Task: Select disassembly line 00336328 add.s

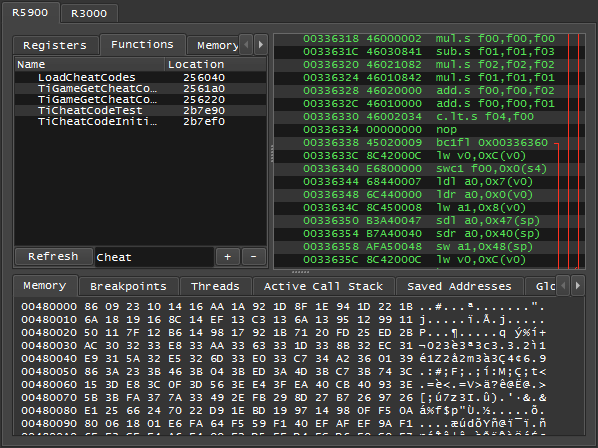Action: tap(429, 91)
